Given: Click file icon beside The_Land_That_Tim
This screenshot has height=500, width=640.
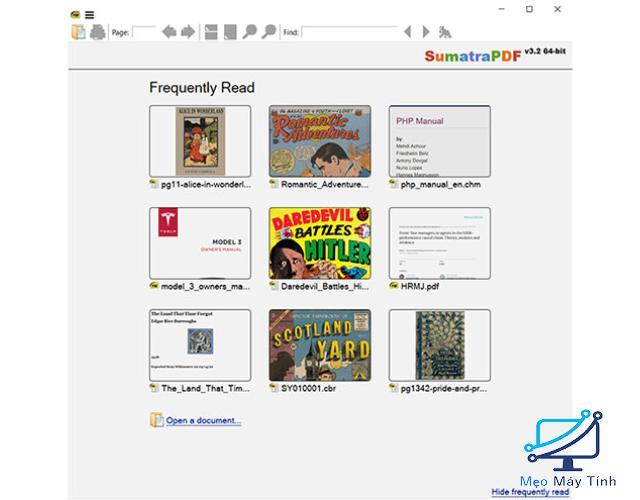Looking at the screenshot, I should click(154, 388).
